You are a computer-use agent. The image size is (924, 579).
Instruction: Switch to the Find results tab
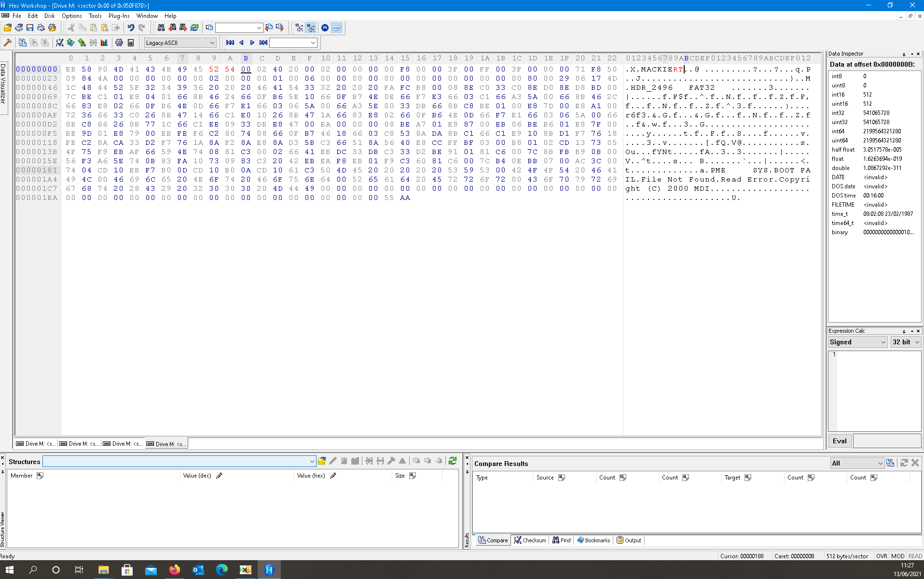click(x=562, y=540)
